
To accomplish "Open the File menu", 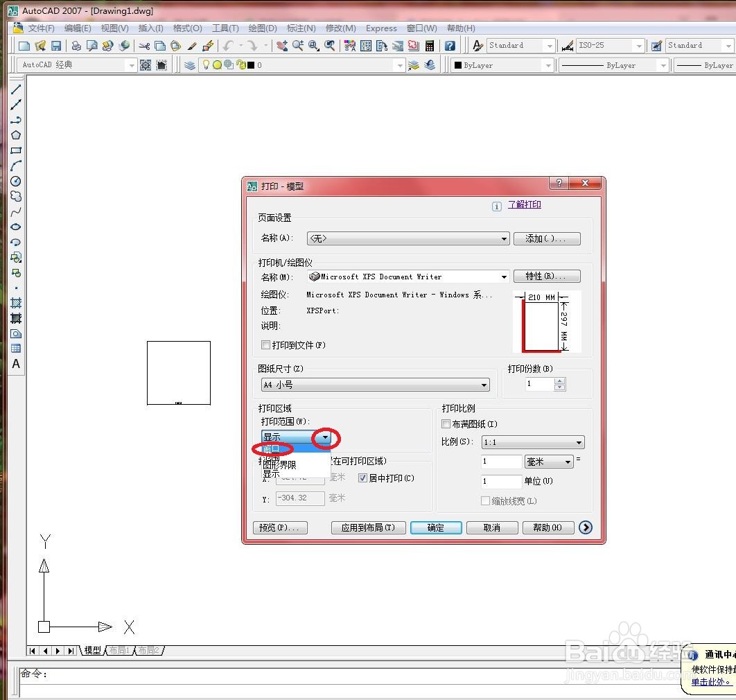I will point(41,28).
